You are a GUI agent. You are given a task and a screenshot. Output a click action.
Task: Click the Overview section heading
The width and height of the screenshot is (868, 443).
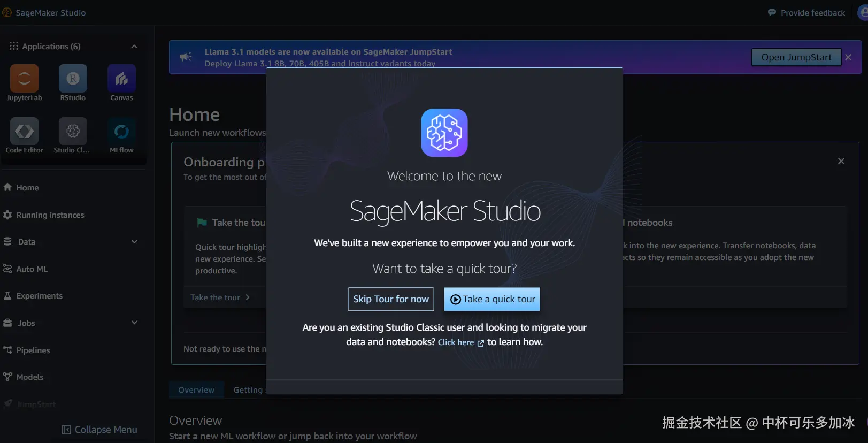[x=195, y=421]
